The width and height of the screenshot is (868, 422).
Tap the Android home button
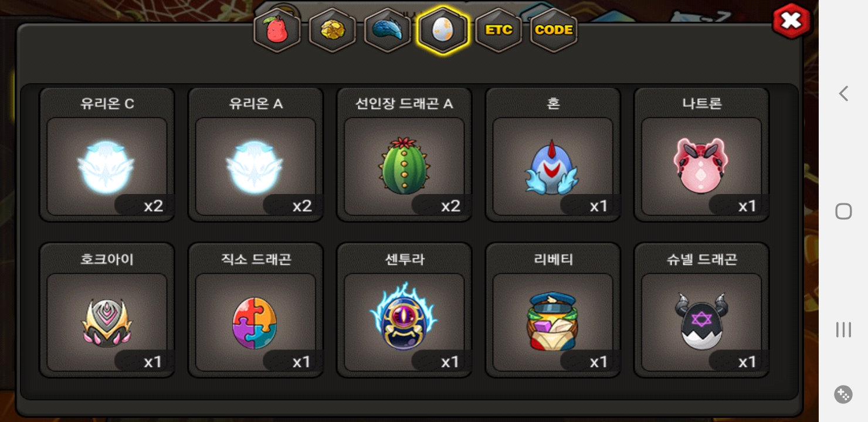843,212
